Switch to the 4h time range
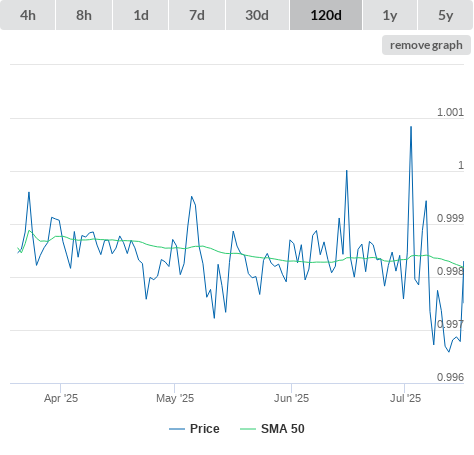This screenshot has width=474, height=455. point(28,15)
